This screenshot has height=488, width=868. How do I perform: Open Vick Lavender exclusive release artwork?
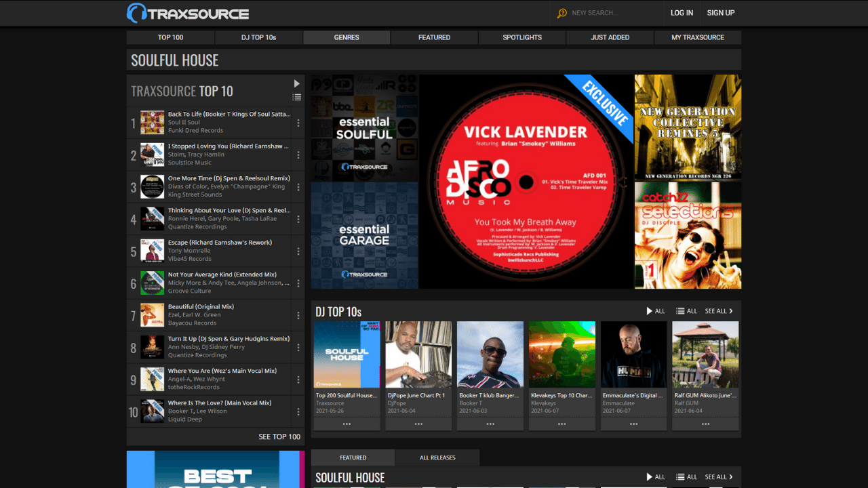526,182
